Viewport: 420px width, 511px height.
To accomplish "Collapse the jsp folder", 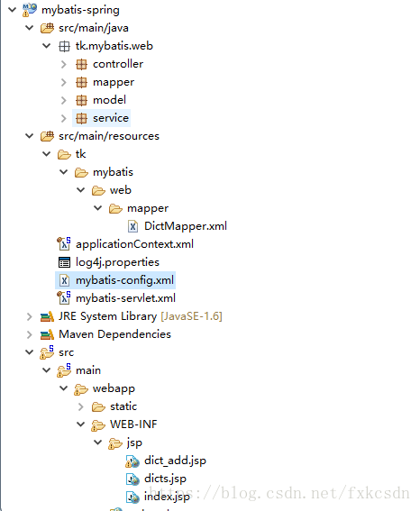I will [x=98, y=442].
